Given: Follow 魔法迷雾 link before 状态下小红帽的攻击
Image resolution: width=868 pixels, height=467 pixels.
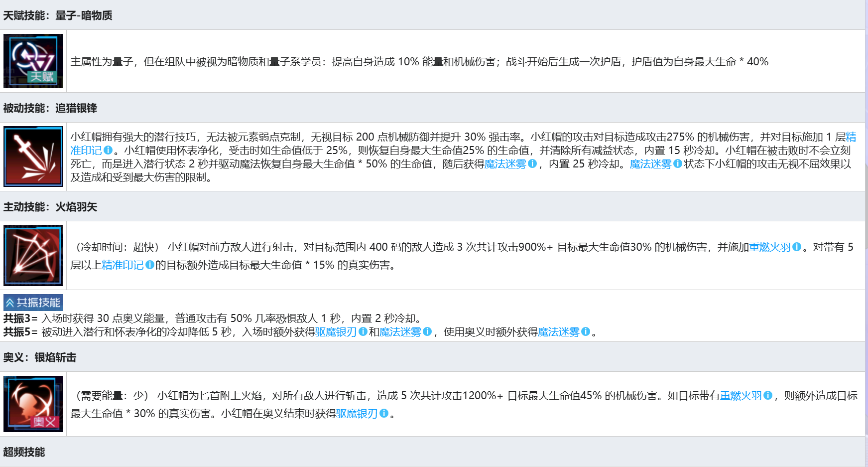Looking at the screenshot, I should click(x=650, y=163).
